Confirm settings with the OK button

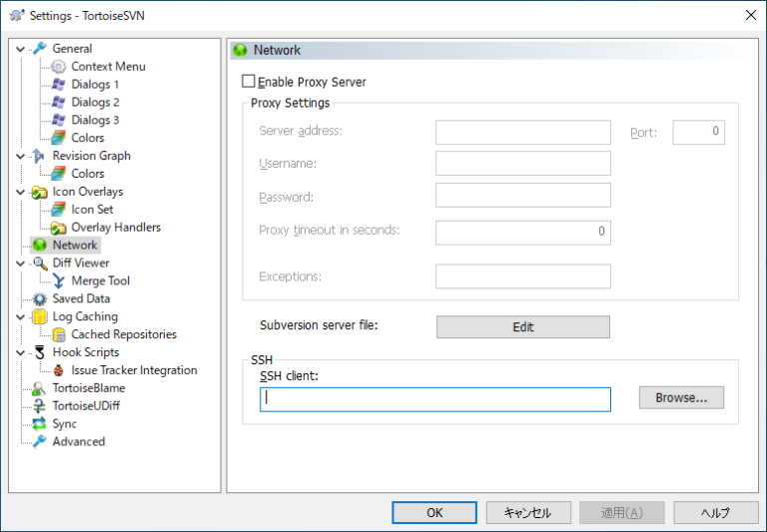434,512
